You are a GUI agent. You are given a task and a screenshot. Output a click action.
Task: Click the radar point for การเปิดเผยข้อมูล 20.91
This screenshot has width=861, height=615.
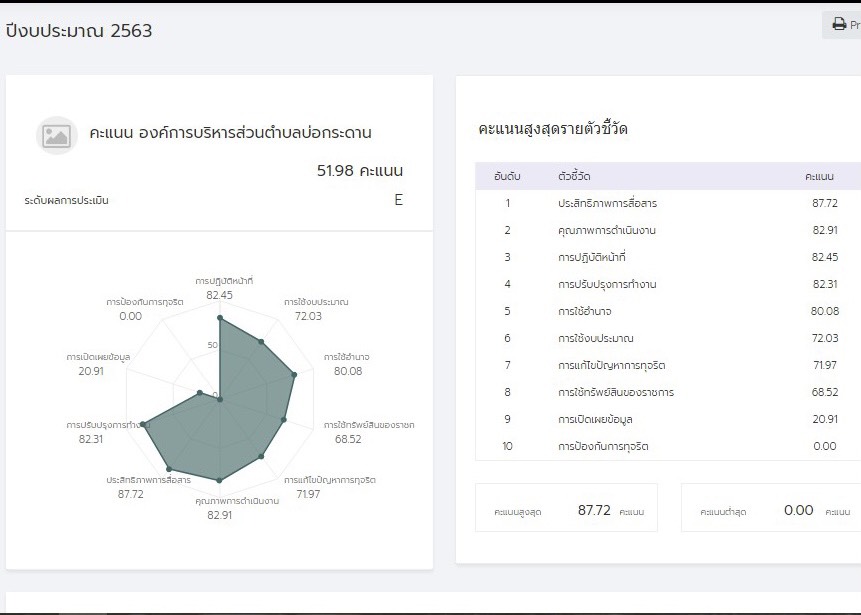click(200, 393)
